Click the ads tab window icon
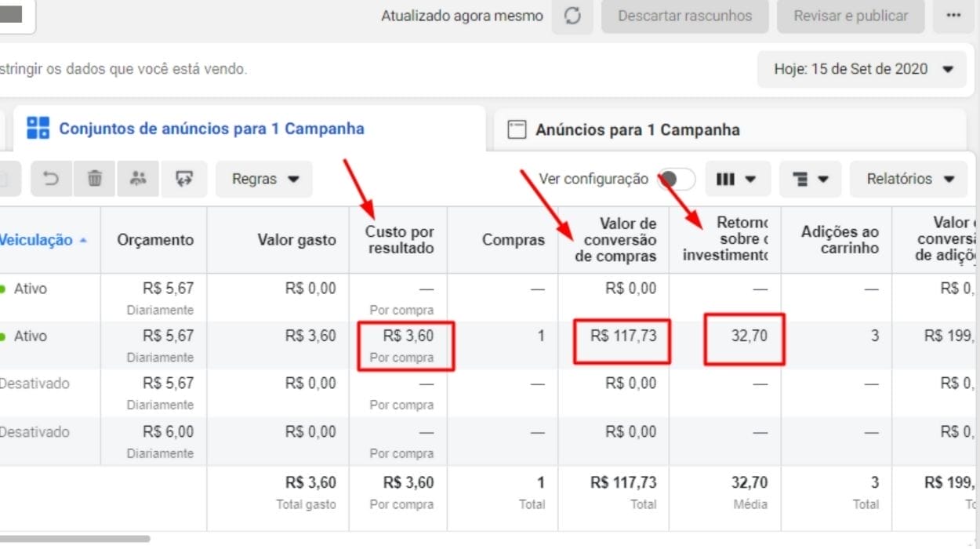 pos(516,130)
